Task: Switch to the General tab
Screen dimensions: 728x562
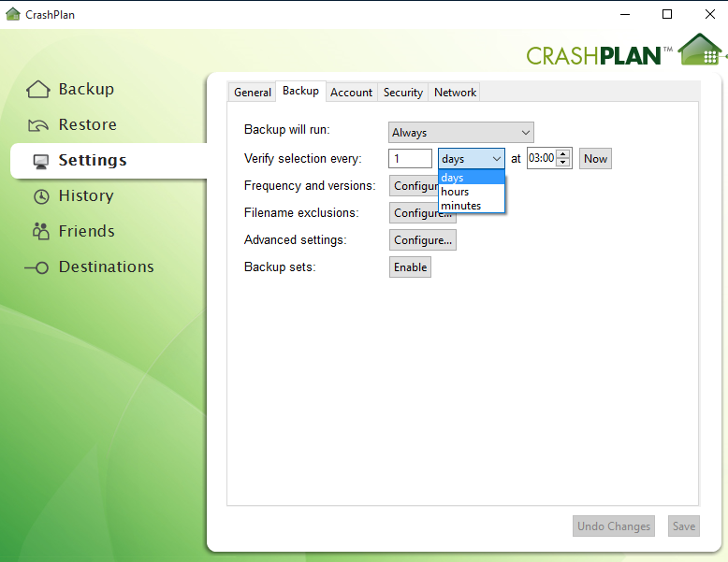Action: [252, 93]
